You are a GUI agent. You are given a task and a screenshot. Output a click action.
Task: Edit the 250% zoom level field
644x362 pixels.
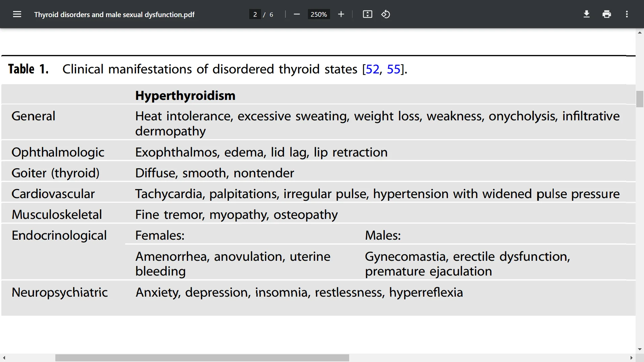click(x=319, y=14)
